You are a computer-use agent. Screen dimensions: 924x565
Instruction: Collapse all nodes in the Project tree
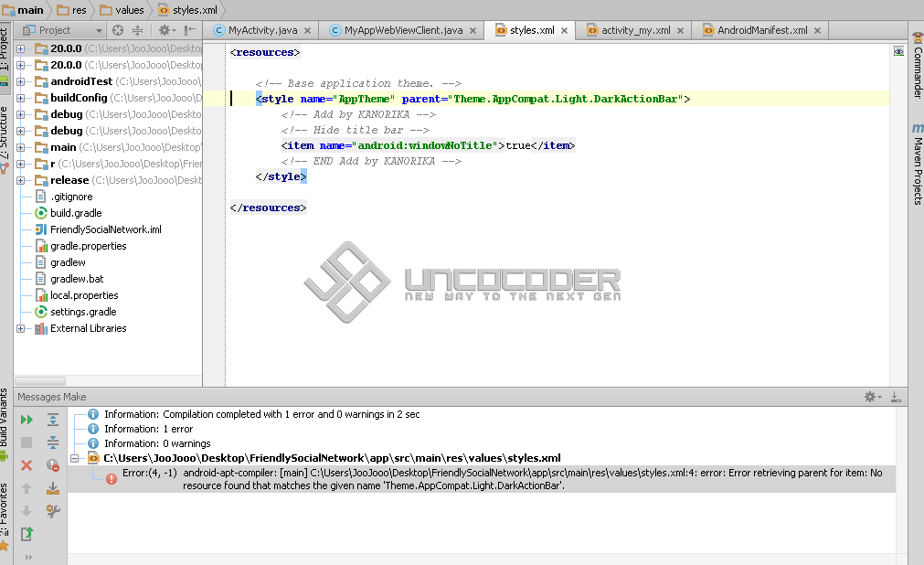point(137,30)
